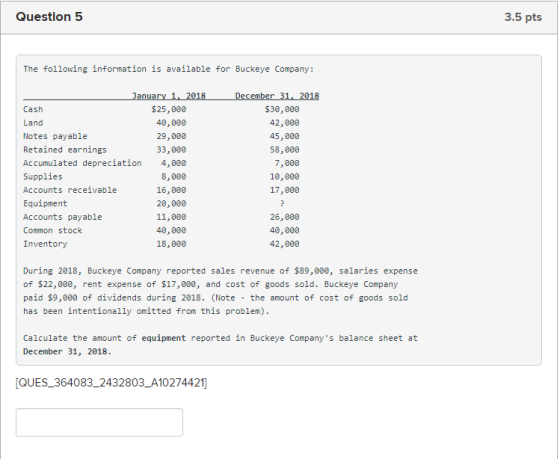Image resolution: width=560 pixels, height=459 pixels.
Task: Click the question ID text QUES_364083
Action: pos(111,383)
